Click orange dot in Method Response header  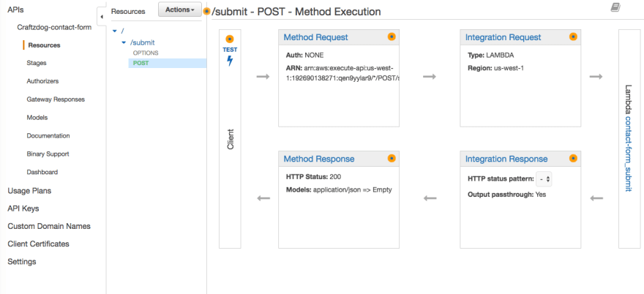[x=392, y=158]
